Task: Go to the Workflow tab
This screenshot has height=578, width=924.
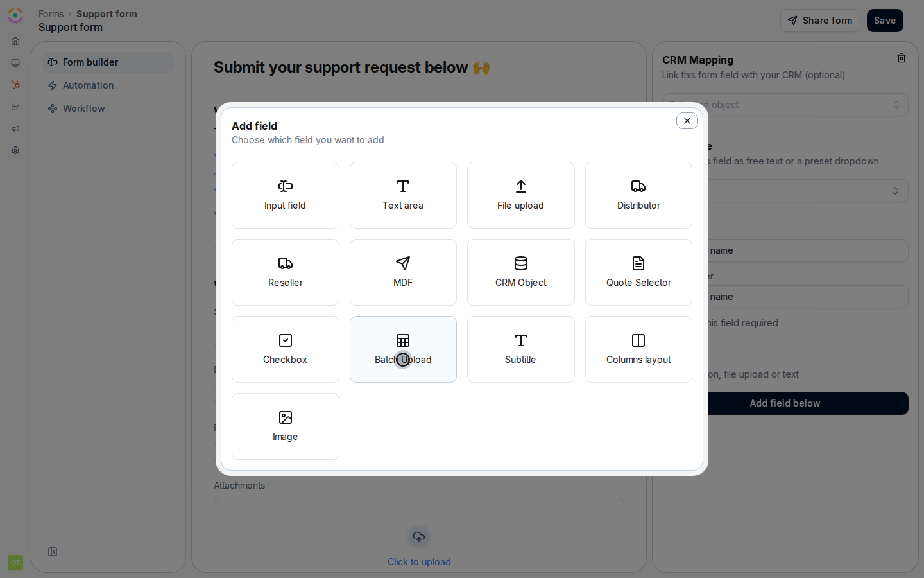Action: coord(108,109)
